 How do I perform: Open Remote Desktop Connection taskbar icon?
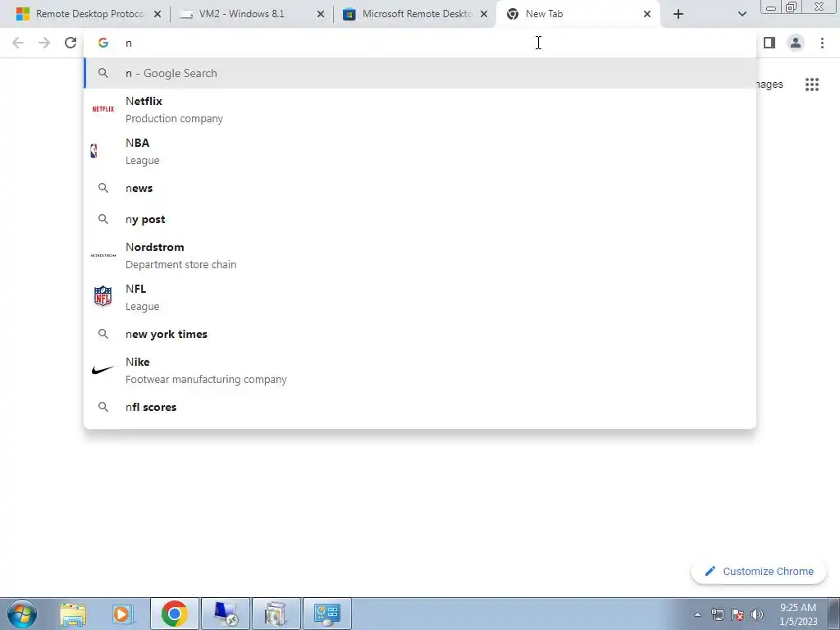coord(226,614)
